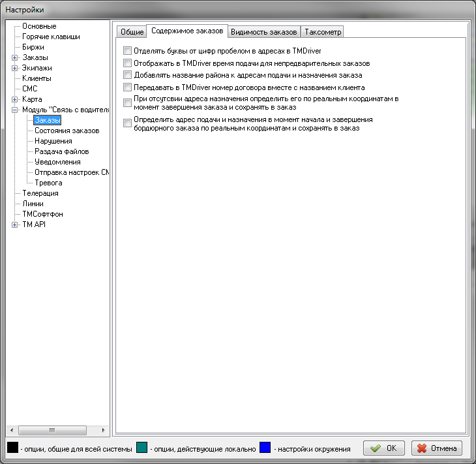Toggle showing pickup time for non-preorders
Viewport: 476px width, 464px height.
coord(127,63)
